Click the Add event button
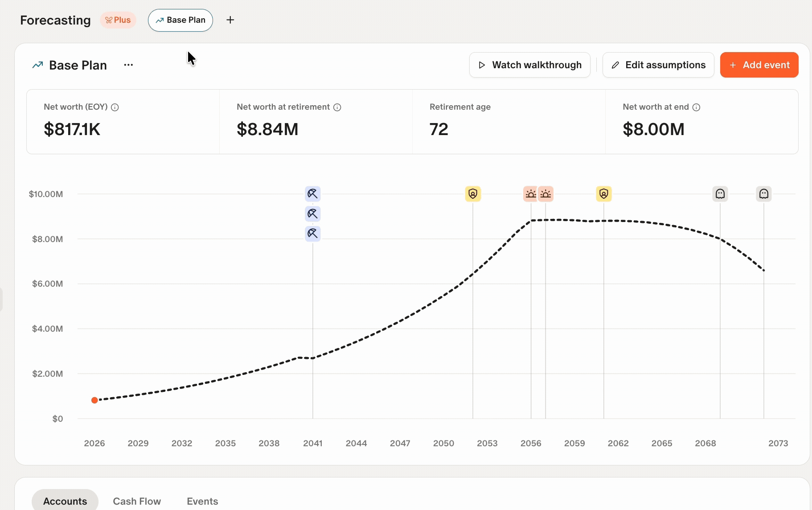 (x=759, y=65)
